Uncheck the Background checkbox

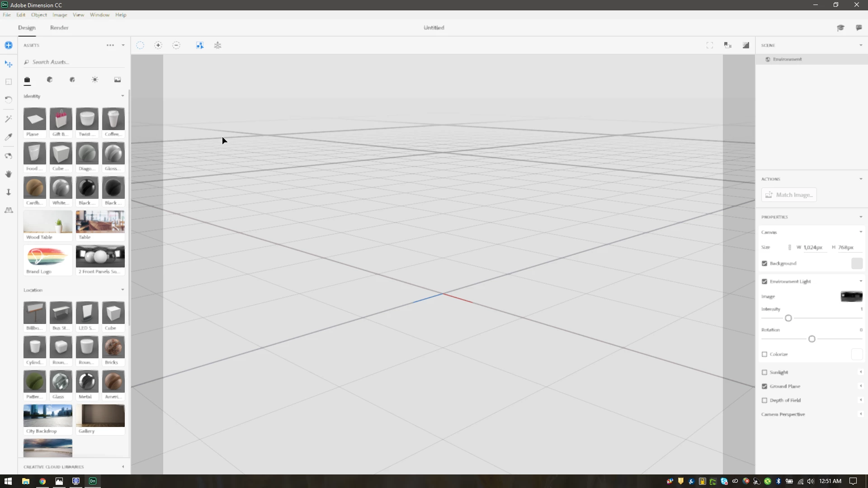[764, 263]
